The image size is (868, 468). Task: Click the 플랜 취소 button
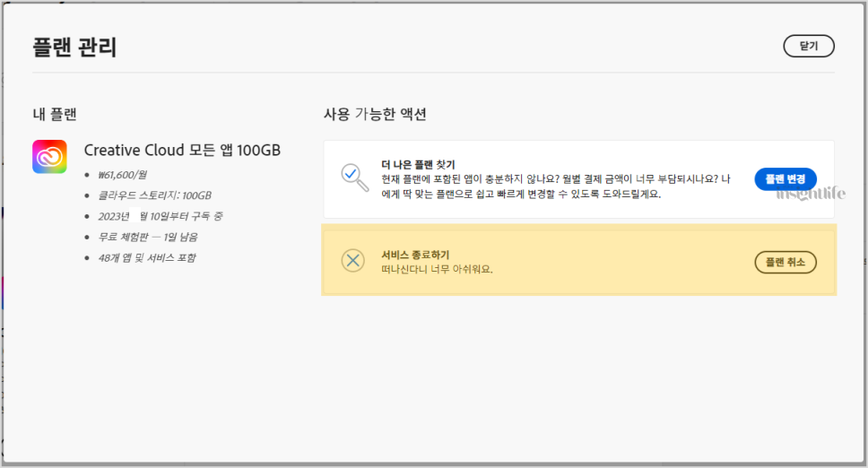coord(785,262)
